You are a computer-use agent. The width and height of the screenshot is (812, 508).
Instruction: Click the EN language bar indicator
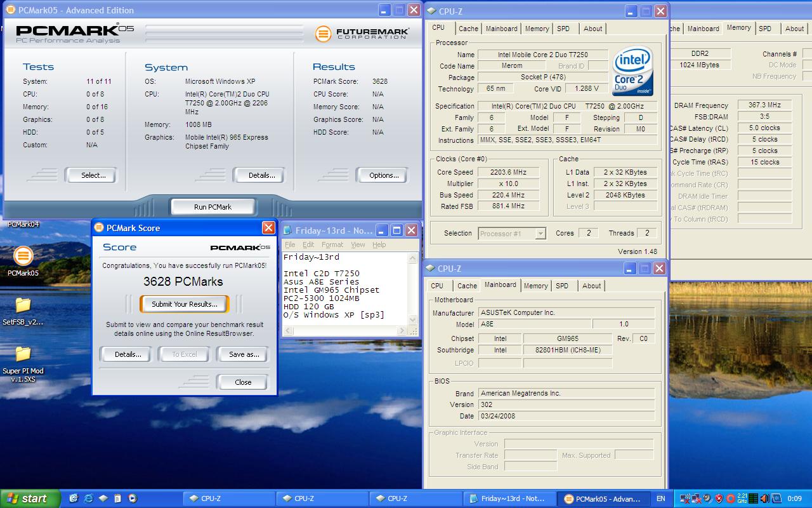pos(661,499)
